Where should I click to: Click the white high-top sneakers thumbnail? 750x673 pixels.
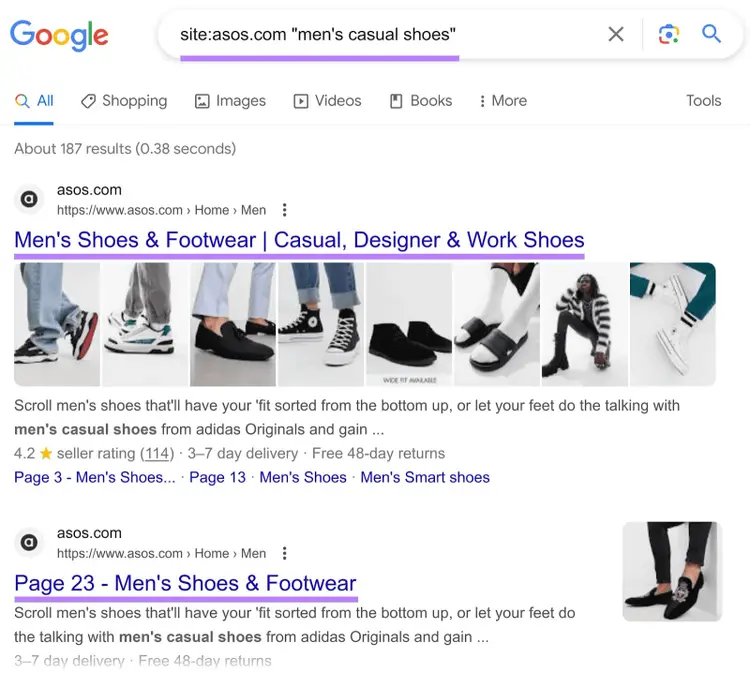coord(673,324)
